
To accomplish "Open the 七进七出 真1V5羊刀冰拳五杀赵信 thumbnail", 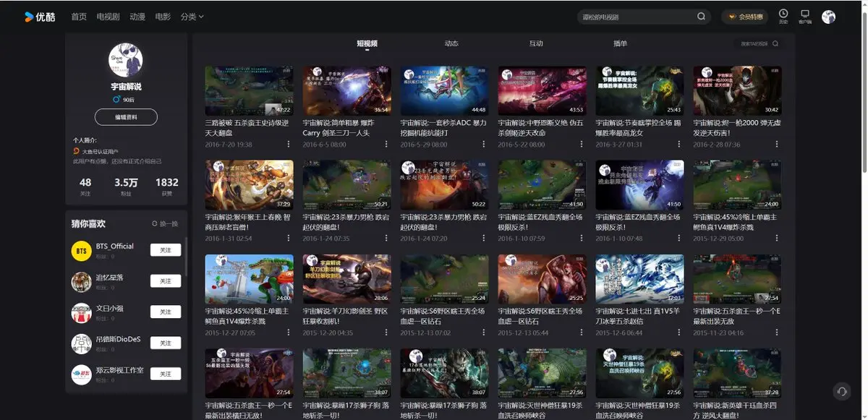I will 639,279.
